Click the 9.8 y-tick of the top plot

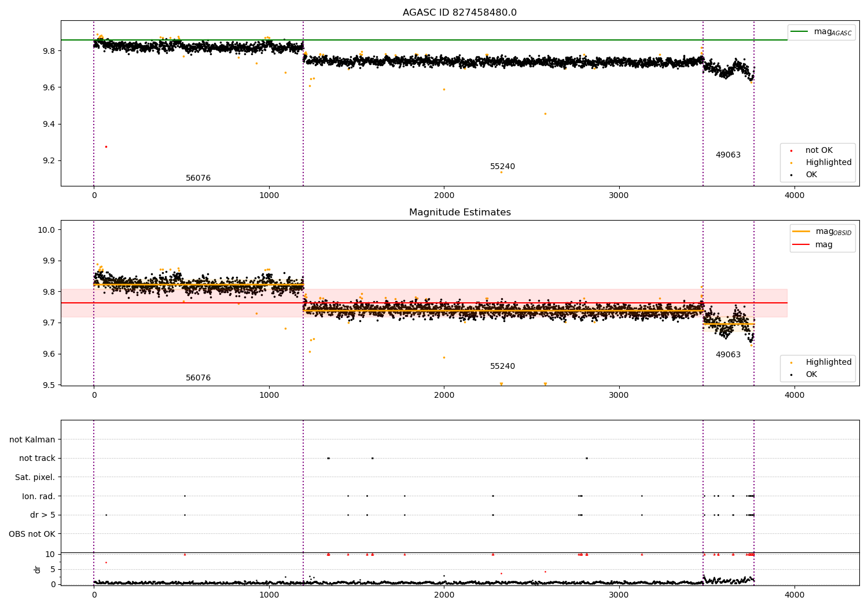point(49,51)
